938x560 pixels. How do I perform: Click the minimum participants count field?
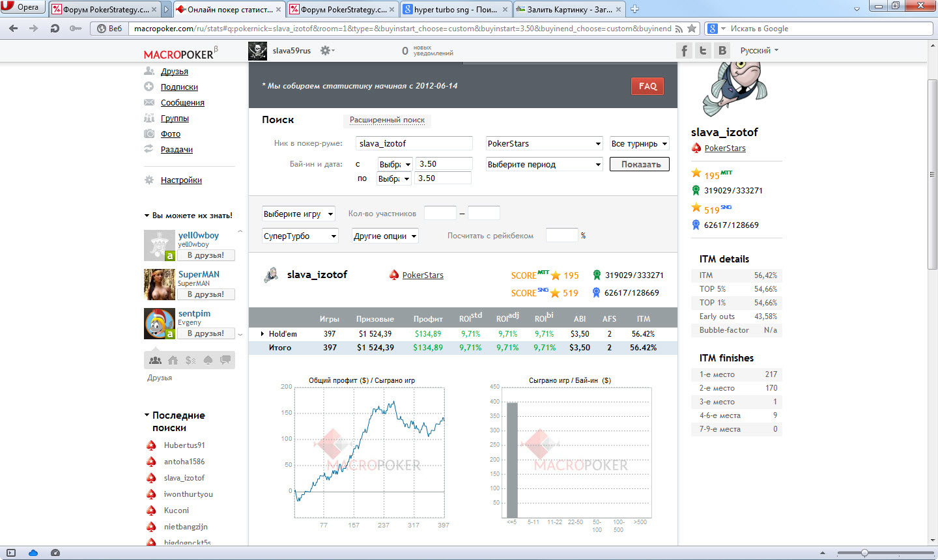point(440,213)
